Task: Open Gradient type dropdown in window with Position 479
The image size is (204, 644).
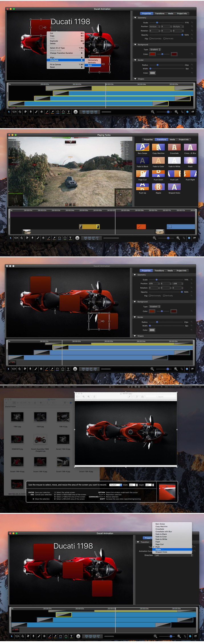Action: tap(155, 307)
